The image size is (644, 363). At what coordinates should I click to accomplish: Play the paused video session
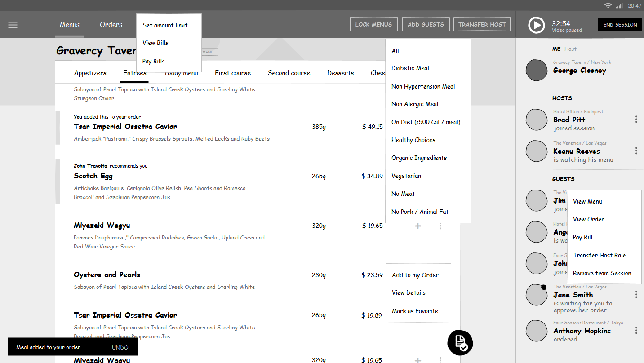[536, 25]
